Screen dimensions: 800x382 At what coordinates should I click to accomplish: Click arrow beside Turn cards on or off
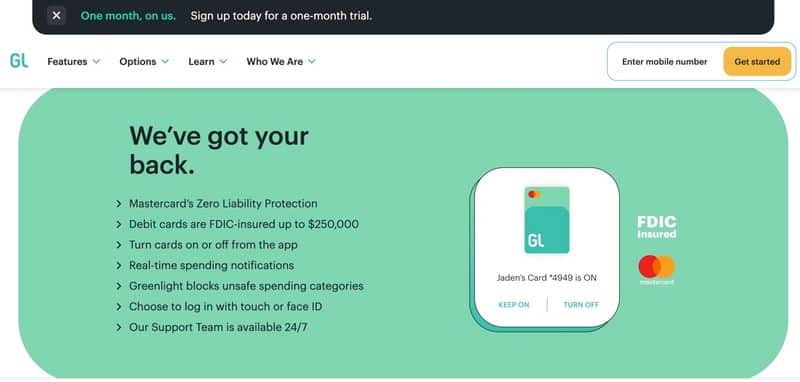[119, 245]
